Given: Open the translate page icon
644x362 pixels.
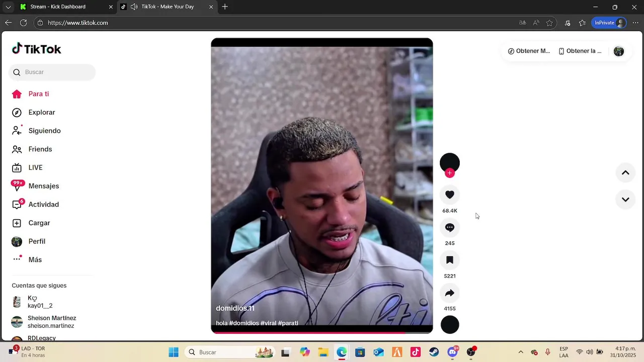Looking at the screenshot, I should pyautogui.click(x=522, y=23).
